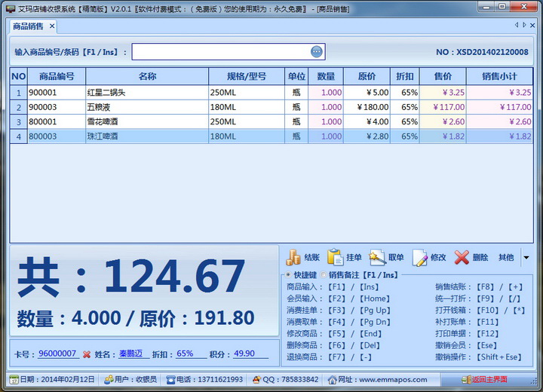543x392 pixels.
Task: Click the calendar icon next to 日期
Action: coord(14,379)
